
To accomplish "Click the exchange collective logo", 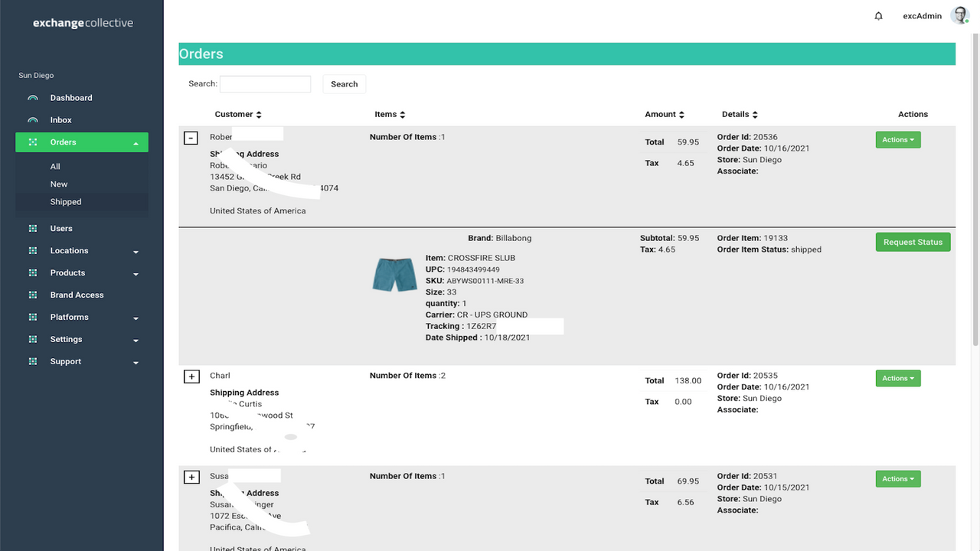I will click(83, 23).
